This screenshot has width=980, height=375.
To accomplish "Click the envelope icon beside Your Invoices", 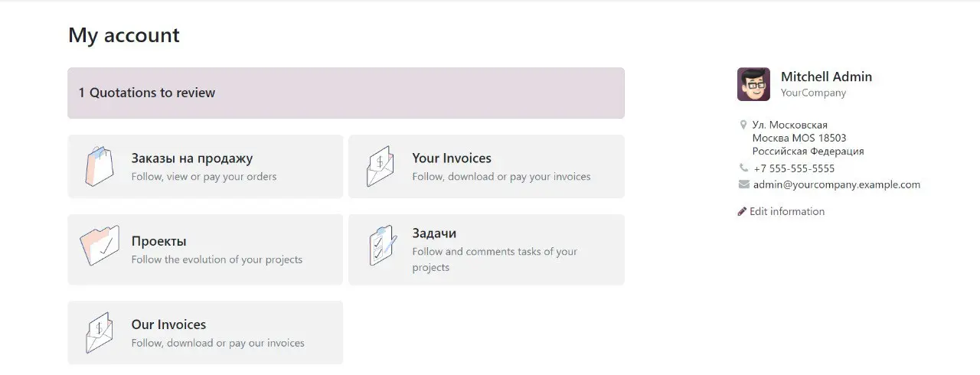I will (x=380, y=166).
